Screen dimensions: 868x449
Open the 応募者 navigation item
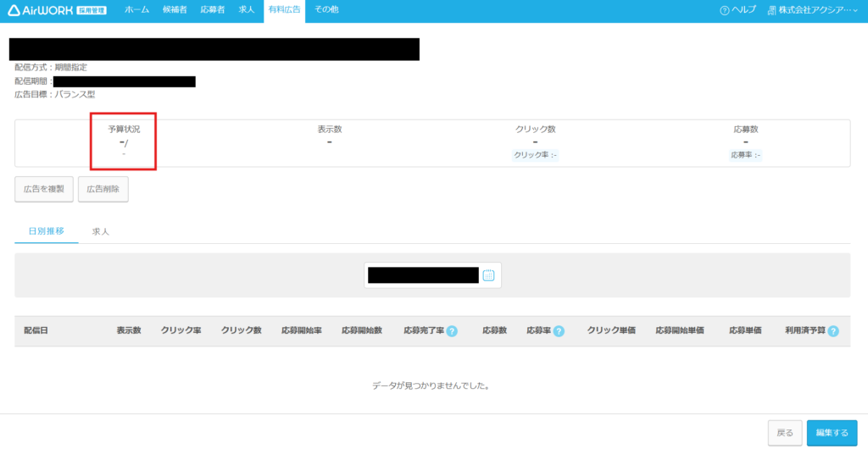pos(213,10)
